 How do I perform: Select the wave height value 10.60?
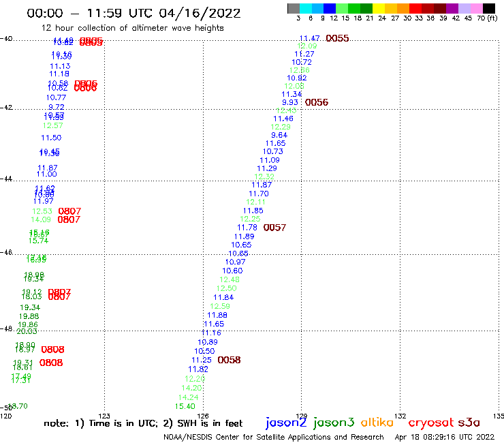coord(232,271)
